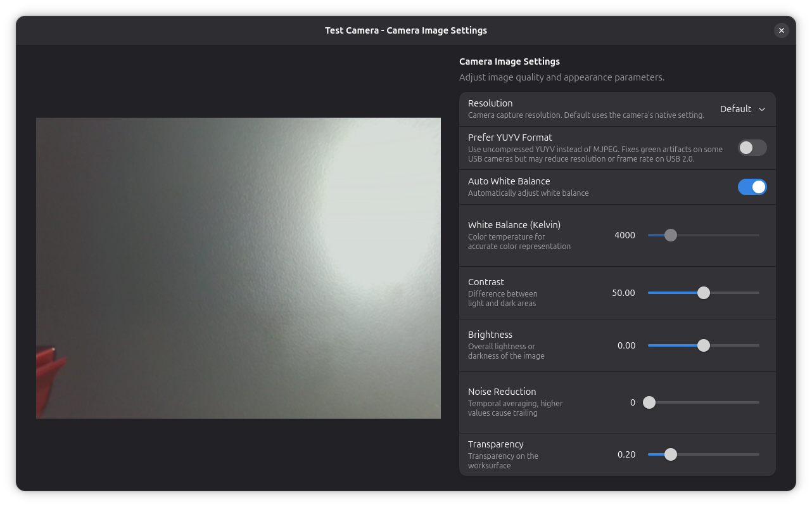Click the Noise Reduction slider handle
Image resolution: width=812 pixels, height=507 pixels.
(649, 402)
